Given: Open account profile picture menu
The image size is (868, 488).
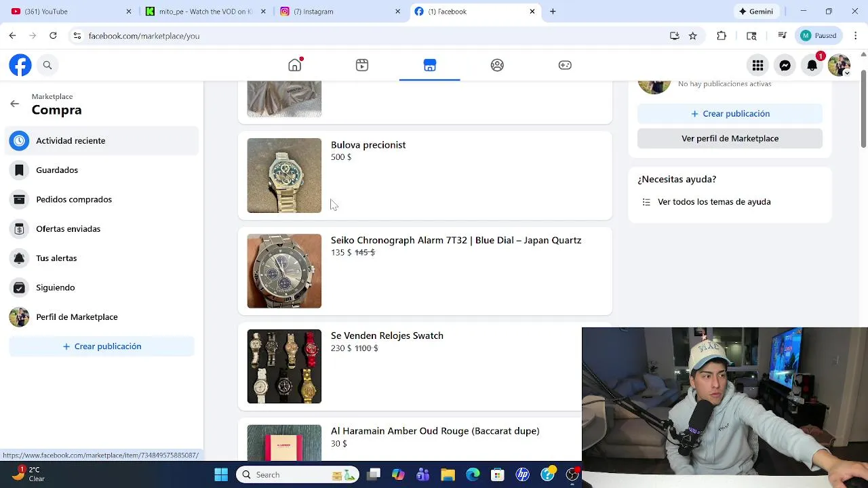Looking at the screenshot, I should pyautogui.click(x=839, y=65).
